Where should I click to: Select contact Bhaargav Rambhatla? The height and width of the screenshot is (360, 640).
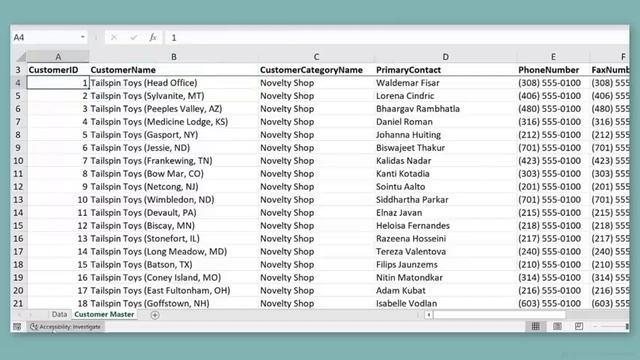pyautogui.click(x=445, y=109)
